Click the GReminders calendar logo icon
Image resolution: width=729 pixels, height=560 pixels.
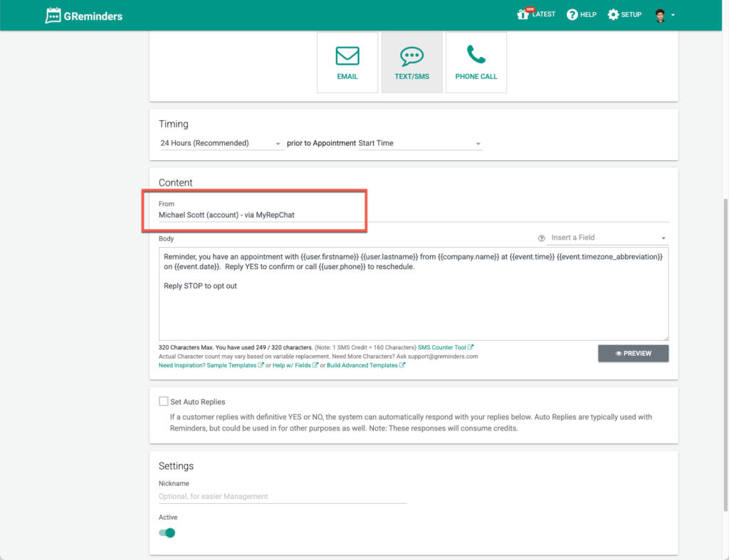(53, 15)
